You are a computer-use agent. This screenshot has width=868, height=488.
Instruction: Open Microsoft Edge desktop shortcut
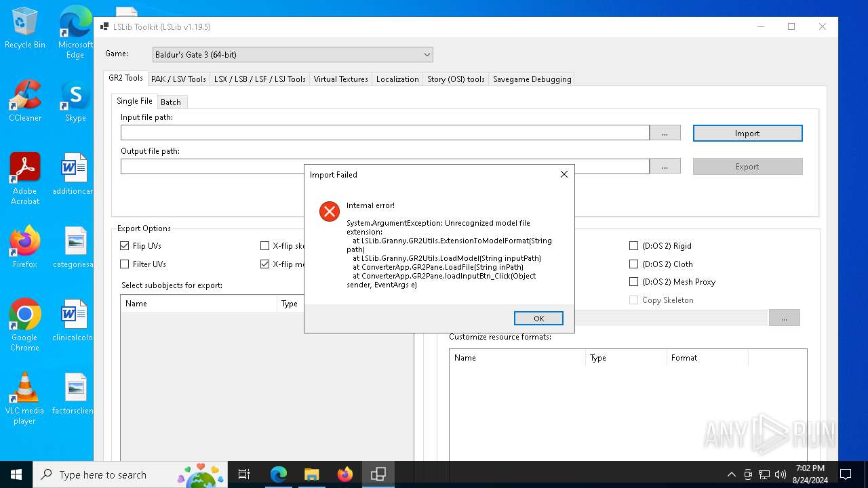click(75, 33)
